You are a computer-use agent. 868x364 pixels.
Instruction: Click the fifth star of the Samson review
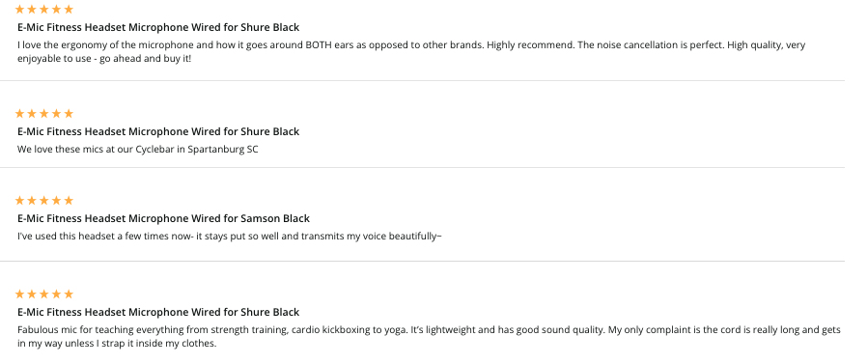coord(69,200)
